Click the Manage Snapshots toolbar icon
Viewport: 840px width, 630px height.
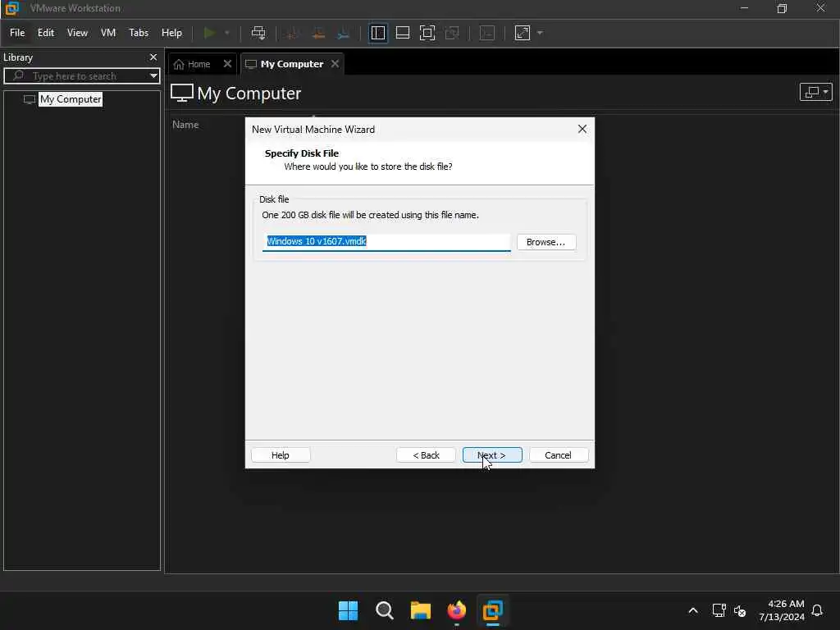[x=344, y=33]
